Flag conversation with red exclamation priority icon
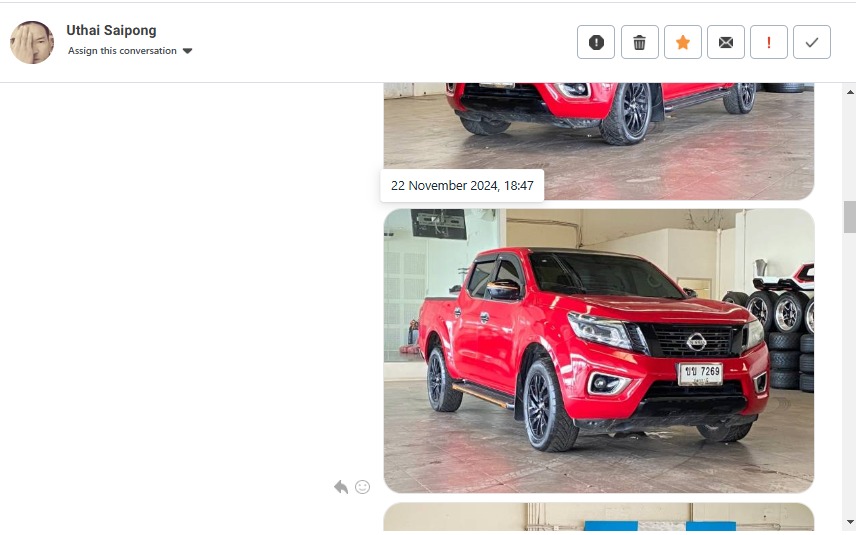The width and height of the screenshot is (856, 535). [769, 42]
